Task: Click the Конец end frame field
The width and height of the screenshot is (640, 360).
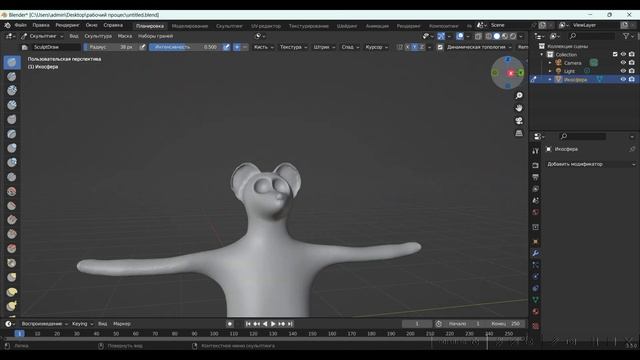Action: [507, 324]
